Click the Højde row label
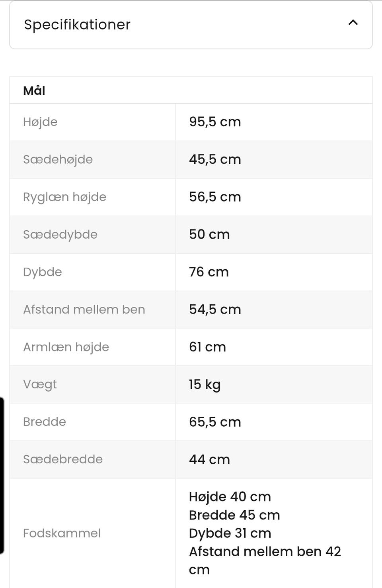Image resolution: width=382 pixels, height=588 pixels. [x=40, y=122]
